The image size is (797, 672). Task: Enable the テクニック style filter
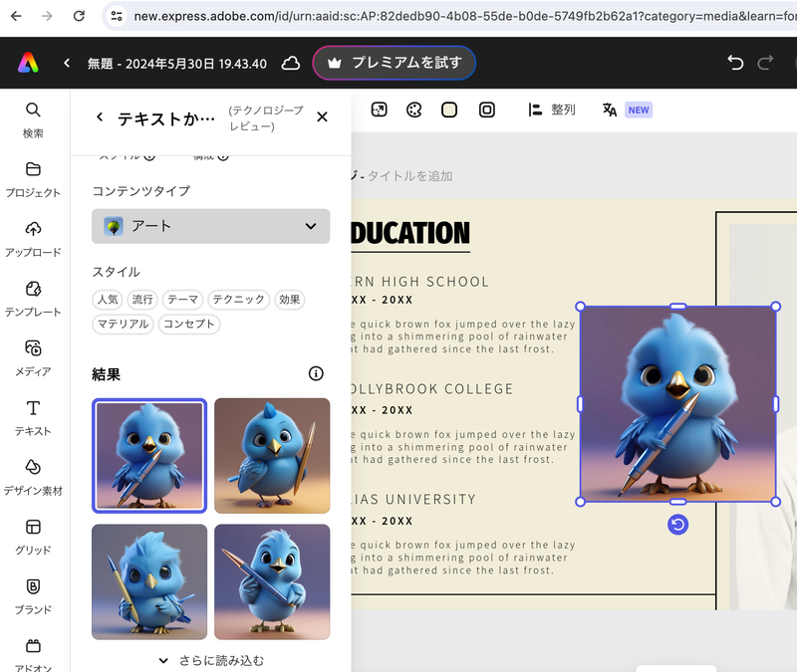[238, 299]
